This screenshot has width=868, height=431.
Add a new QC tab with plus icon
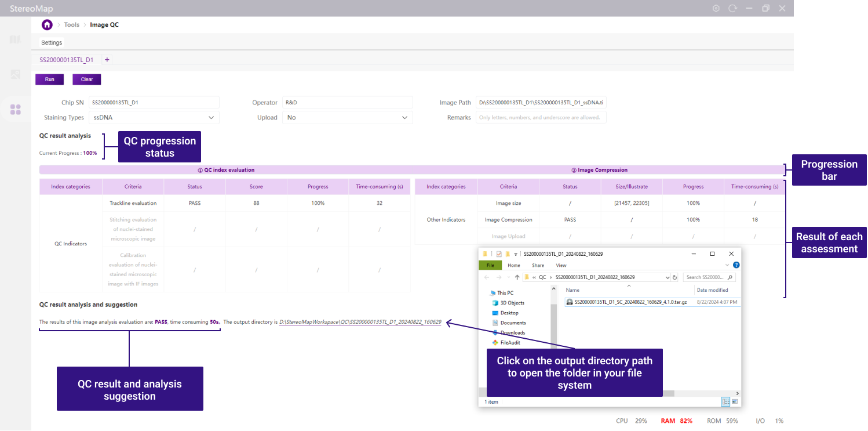107,60
